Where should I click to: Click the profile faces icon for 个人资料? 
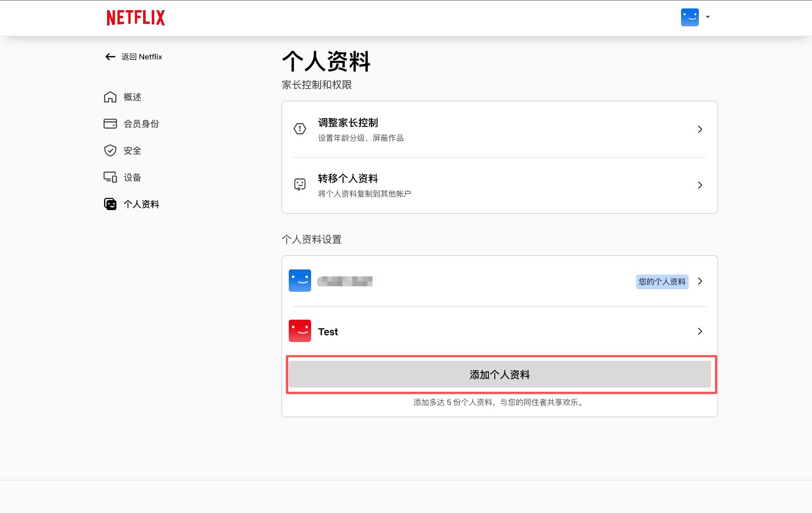[110, 204]
